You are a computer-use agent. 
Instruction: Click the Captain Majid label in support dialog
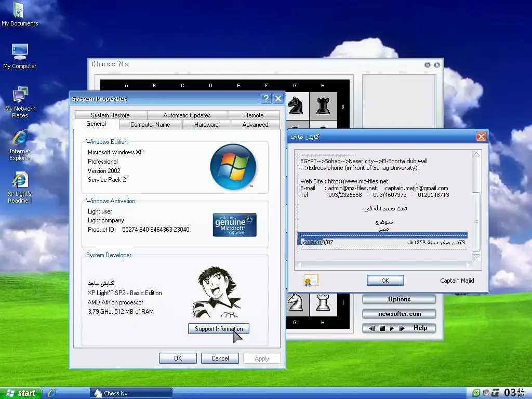pos(457,280)
